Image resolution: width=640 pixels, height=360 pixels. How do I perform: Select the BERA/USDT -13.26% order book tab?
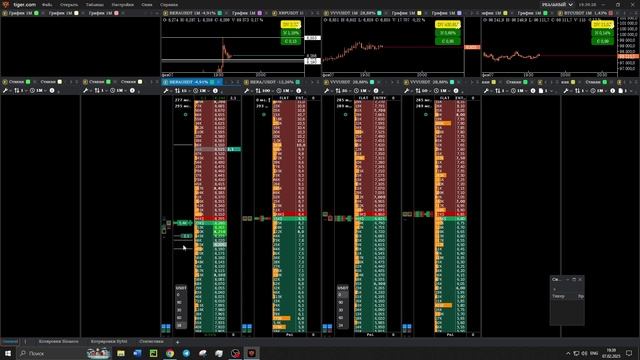click(x=271, y=82)
